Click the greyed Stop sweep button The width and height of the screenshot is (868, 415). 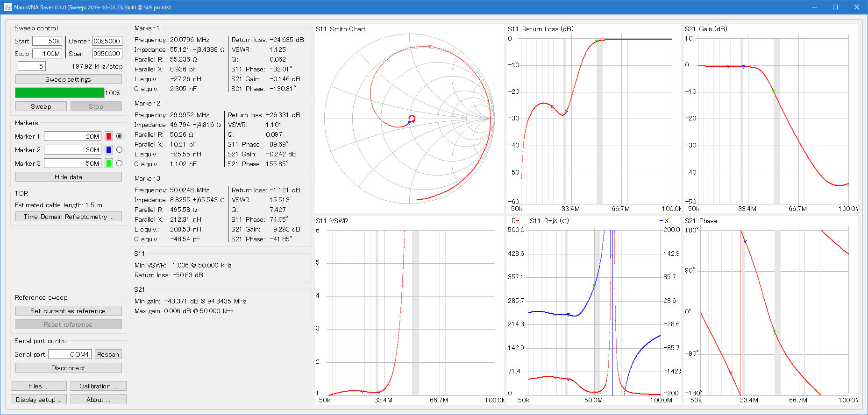tap(96, 106)
